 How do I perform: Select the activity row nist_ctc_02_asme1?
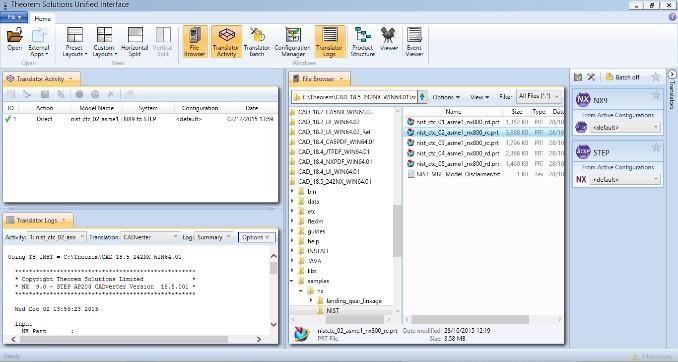coord(140,119)
